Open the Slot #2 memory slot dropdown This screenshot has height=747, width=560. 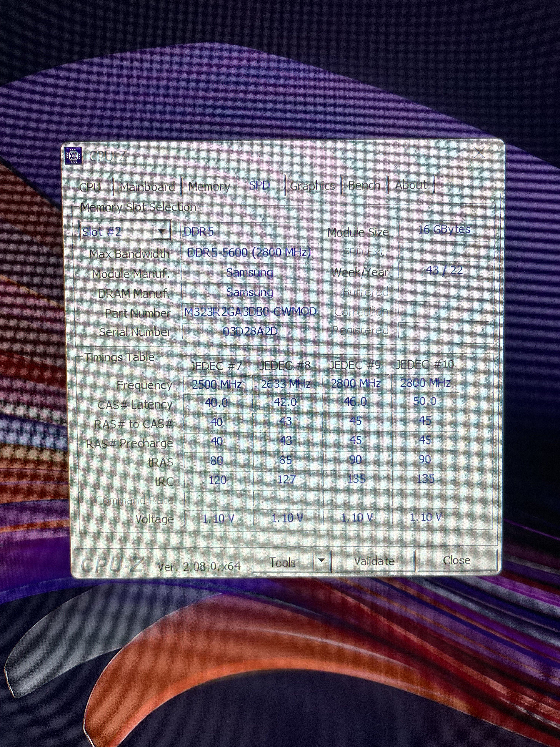point(125,231)
